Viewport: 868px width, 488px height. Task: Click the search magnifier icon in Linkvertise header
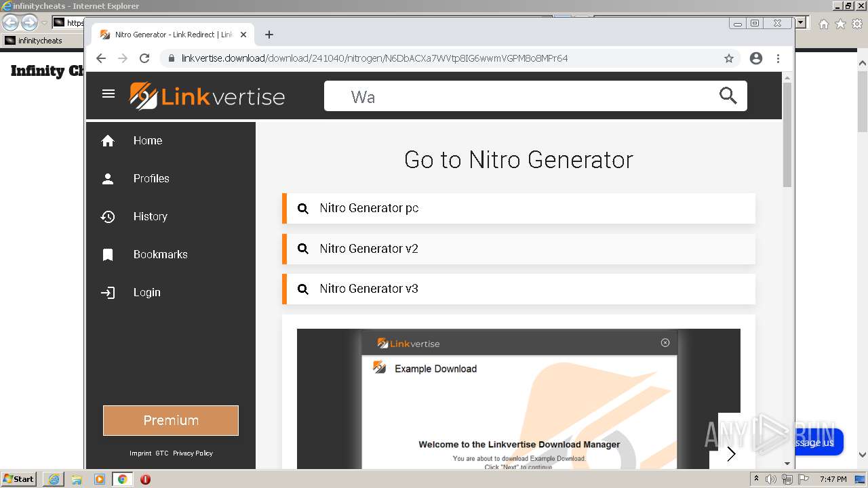(x=728, y=96)
